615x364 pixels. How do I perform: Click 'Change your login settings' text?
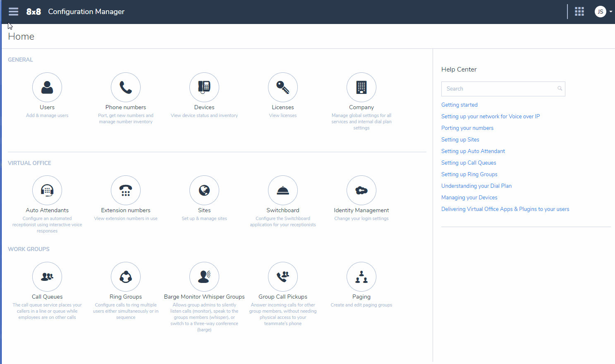click(x=361, y=218)
